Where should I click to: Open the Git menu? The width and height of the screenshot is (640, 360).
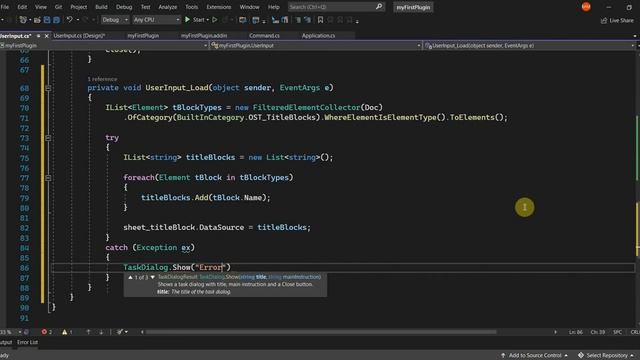coord(58,7)
